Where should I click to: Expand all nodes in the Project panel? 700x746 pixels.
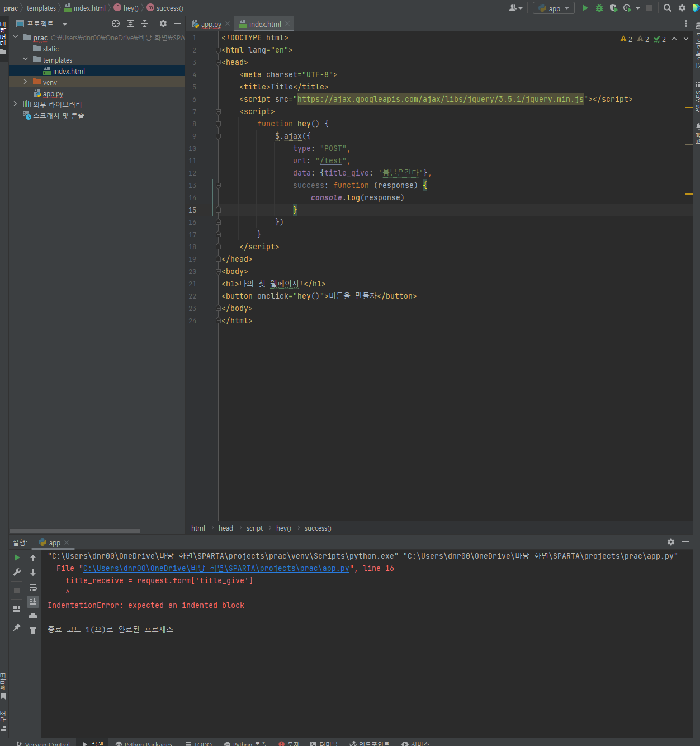click(x=130, y=23)
